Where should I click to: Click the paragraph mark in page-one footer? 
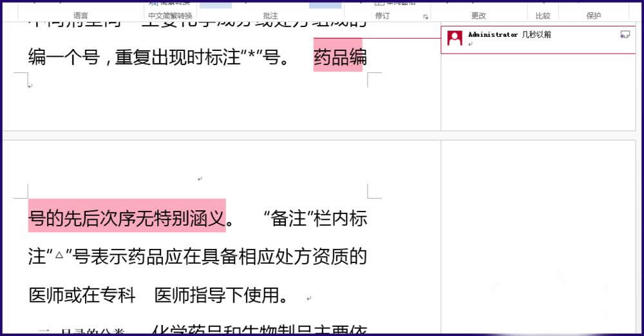[30, 85]
